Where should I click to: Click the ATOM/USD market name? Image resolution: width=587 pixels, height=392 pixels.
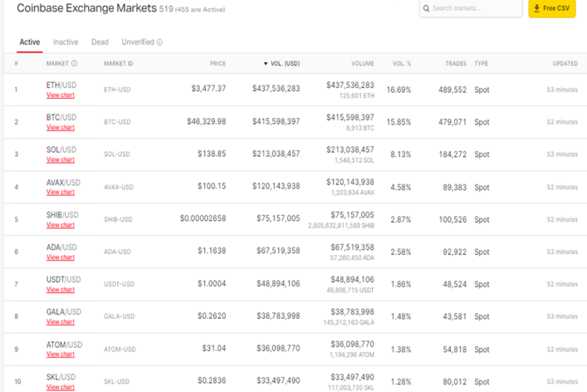point(64,344)
